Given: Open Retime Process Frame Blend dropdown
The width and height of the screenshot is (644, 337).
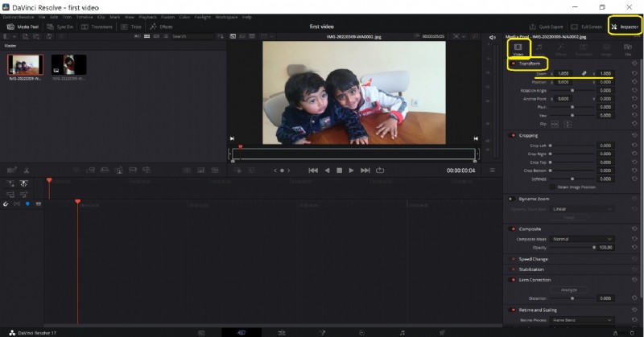Looking at the screenshot, I should [581, 320].
